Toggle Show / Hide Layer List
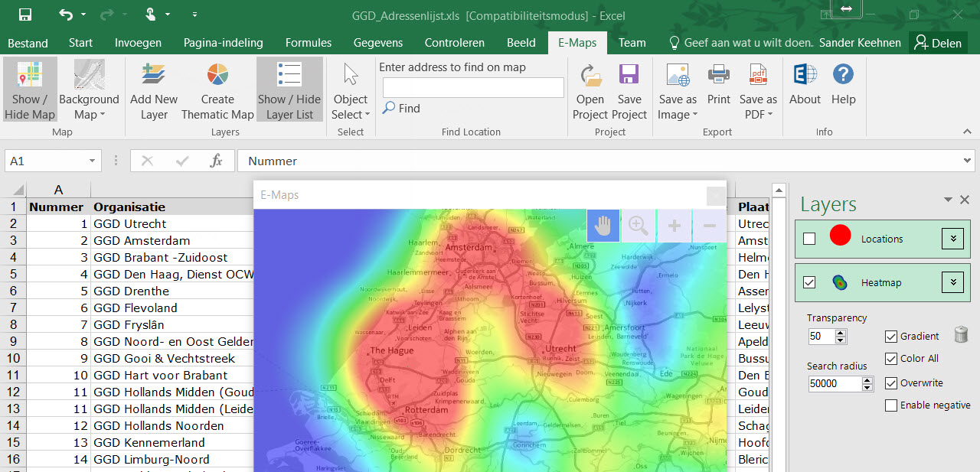The image size is (980, 472). point(289,89)
